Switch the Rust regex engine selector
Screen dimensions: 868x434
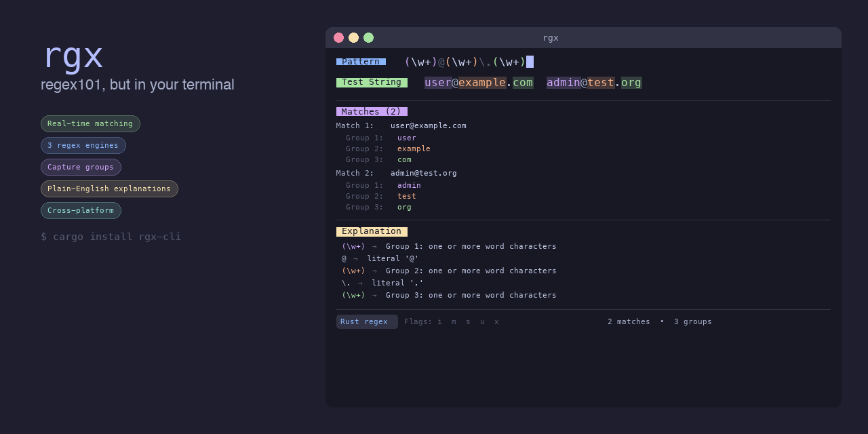[367, 321]
